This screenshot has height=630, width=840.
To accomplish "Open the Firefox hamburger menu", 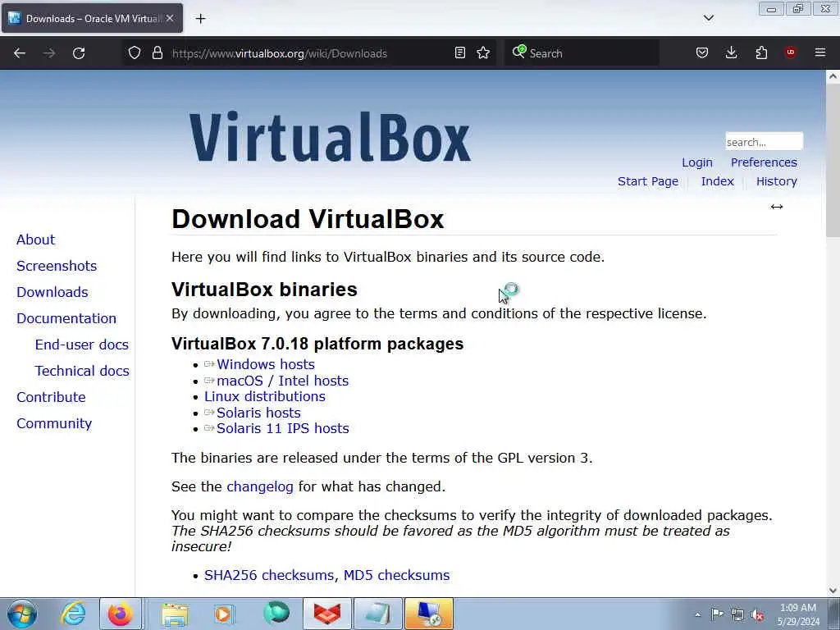I will pyautogui.click(x=820, y=52).
